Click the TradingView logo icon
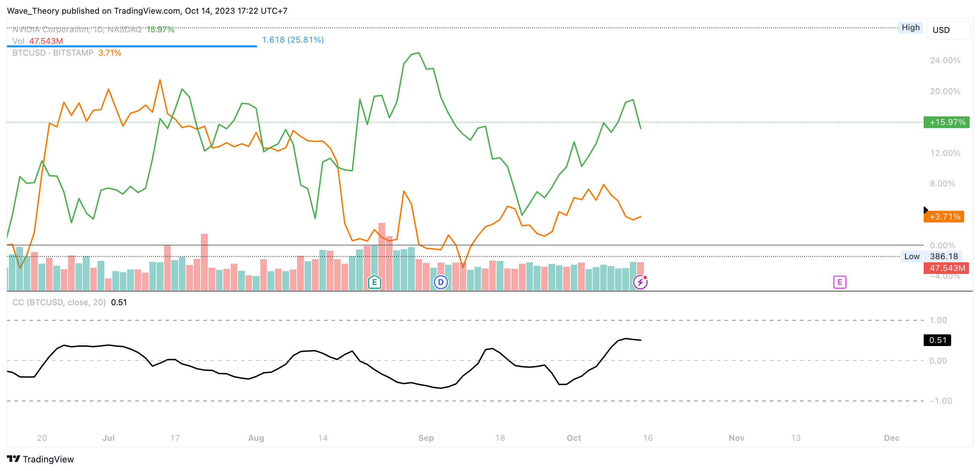 tap(13, 459)
